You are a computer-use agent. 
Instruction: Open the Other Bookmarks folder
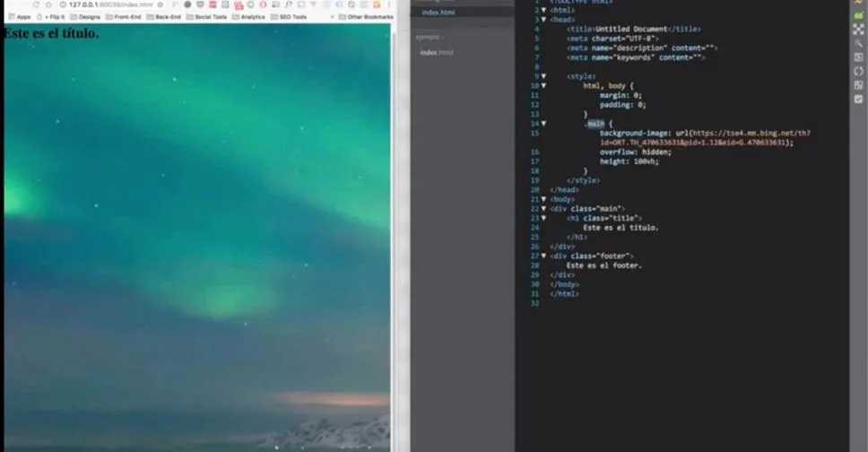[366, 17]
